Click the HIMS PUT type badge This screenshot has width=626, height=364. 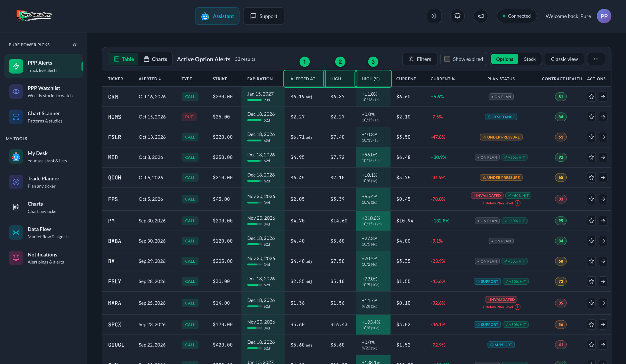[189, 117]
